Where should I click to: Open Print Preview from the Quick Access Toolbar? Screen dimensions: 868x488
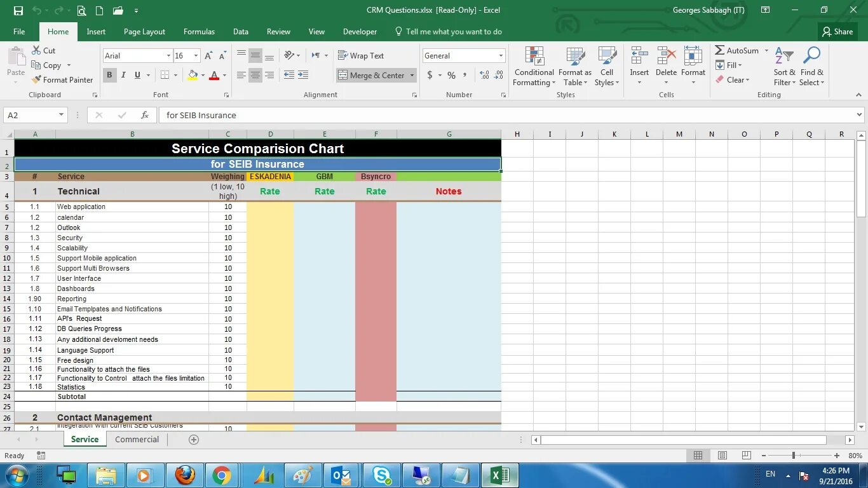tap(81, 10)
